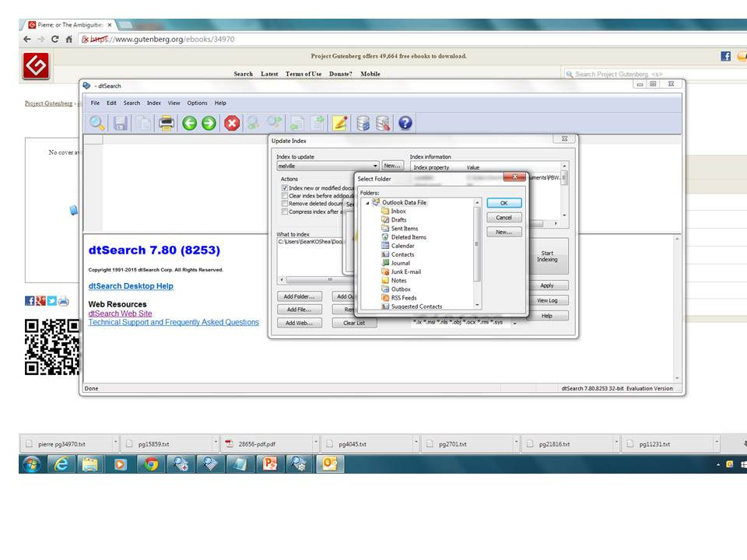The image size is (747, 560).
Task: Click OK in Select Folder dialog
Action: click(x=504, y=203)
